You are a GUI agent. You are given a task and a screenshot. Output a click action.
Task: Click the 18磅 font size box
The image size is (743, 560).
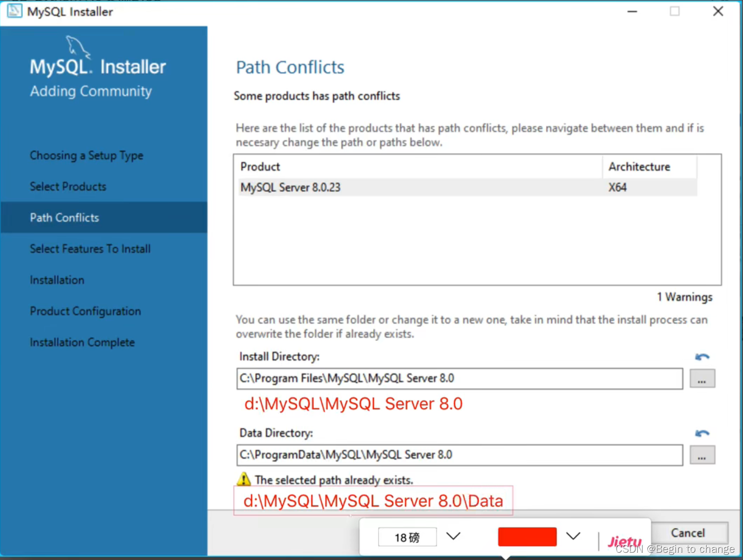(x=407, y=537)
